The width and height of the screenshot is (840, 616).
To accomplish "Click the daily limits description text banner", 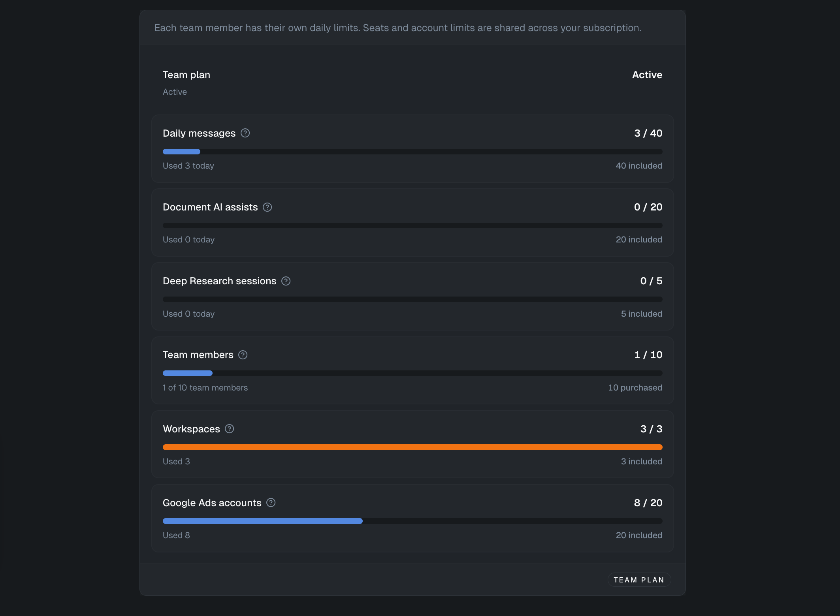I will point(397,28).
